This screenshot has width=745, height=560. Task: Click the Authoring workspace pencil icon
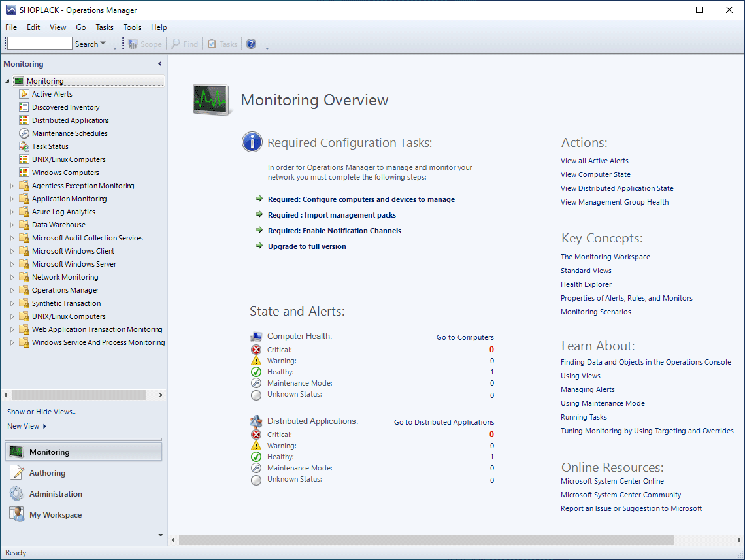tap(17, 473)
